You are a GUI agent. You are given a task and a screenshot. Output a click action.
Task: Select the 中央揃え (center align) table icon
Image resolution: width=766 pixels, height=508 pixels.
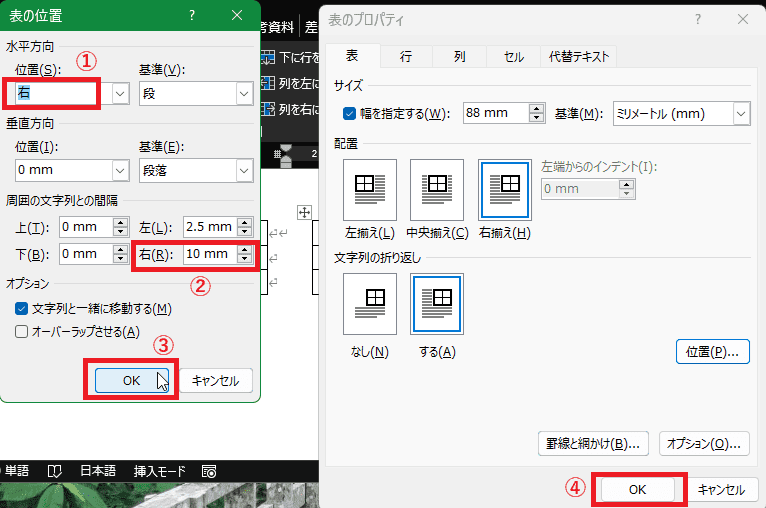click(437, 189)
